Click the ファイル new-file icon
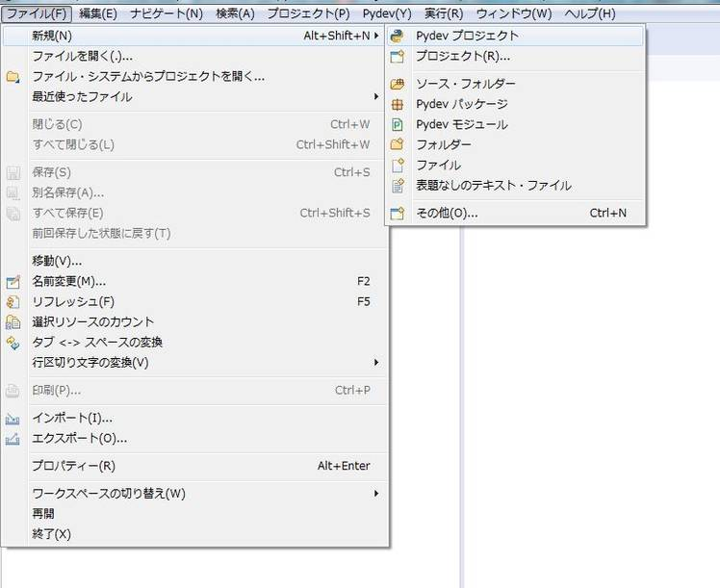 point(398,166)
